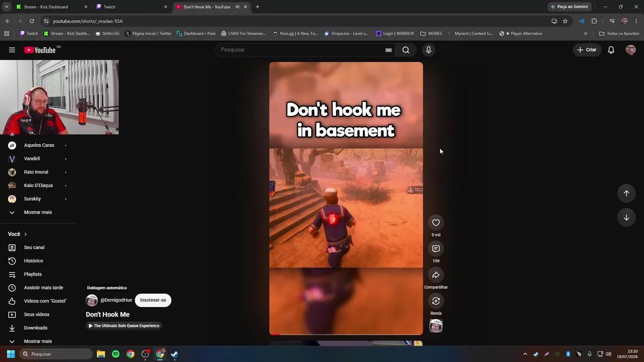Open the Player Alternativo bookmark
644x362 pixels.
click(521, 34)
